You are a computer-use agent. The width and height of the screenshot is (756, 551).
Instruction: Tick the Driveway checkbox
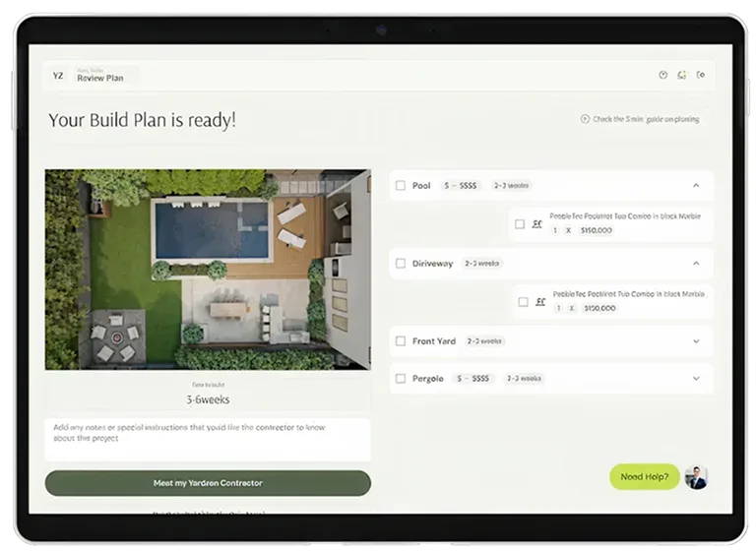click(401, 264)
